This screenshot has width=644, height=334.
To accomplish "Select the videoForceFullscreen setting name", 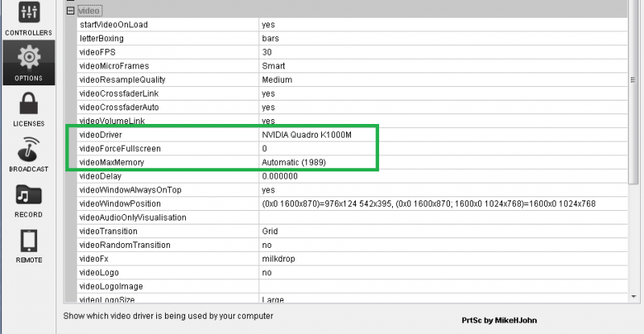I will pyautogui.click(x=120, y=149).
